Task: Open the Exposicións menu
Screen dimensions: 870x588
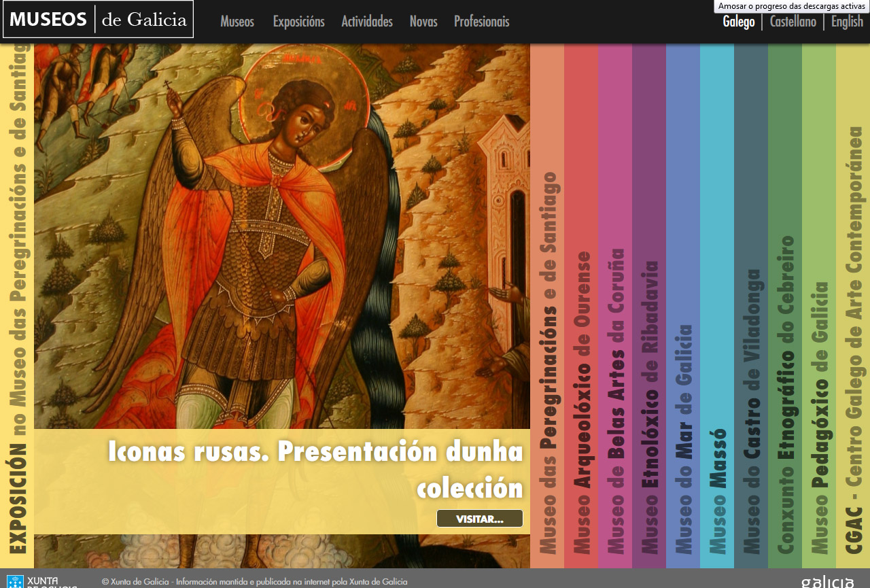Action: click(x=299, y=22)
